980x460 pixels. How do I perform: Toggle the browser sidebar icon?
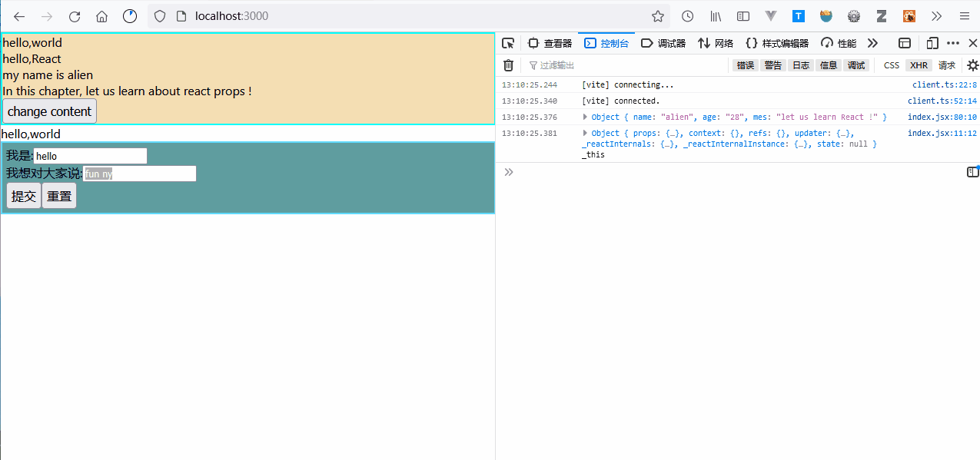[743, 16]
